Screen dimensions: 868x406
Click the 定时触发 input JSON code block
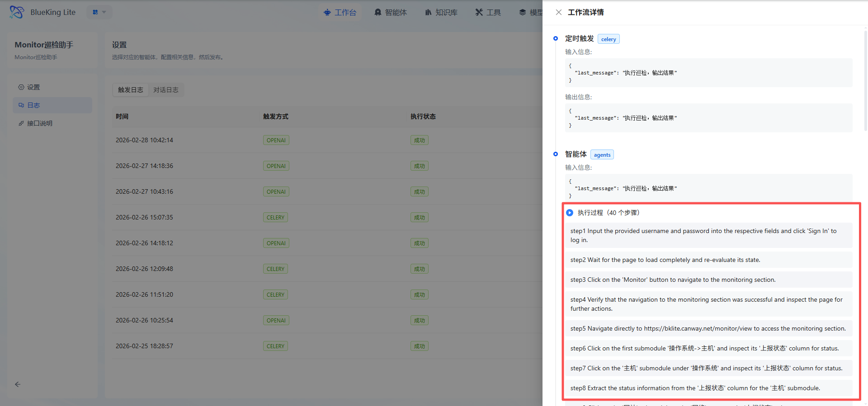[709, 73]
